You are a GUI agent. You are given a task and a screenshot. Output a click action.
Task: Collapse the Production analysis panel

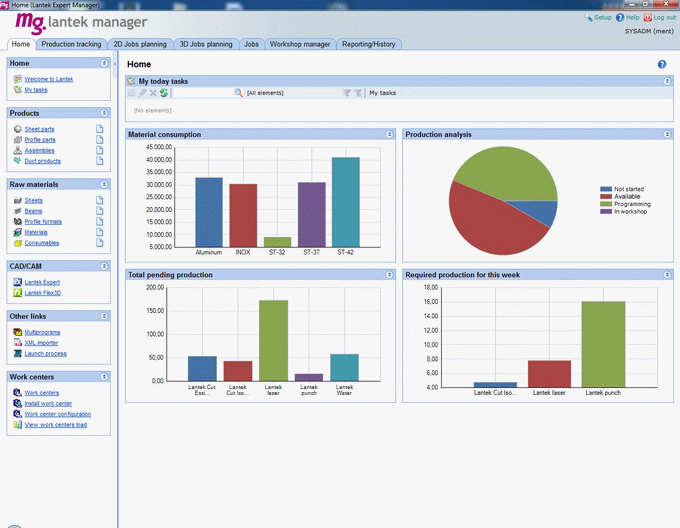667,134
